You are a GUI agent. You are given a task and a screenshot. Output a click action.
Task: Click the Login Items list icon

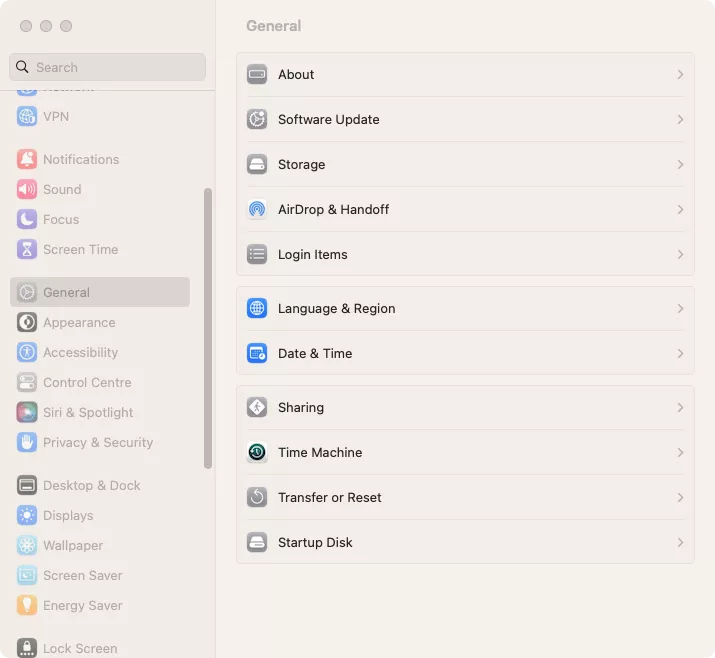(257, 254)
